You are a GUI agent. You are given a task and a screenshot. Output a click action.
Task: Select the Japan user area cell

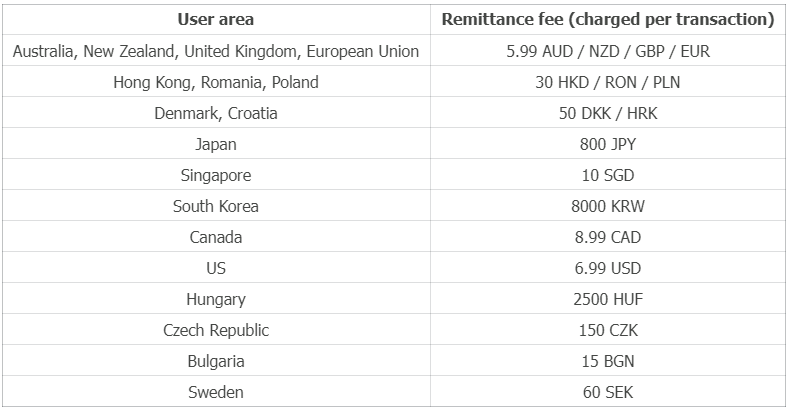215,144
